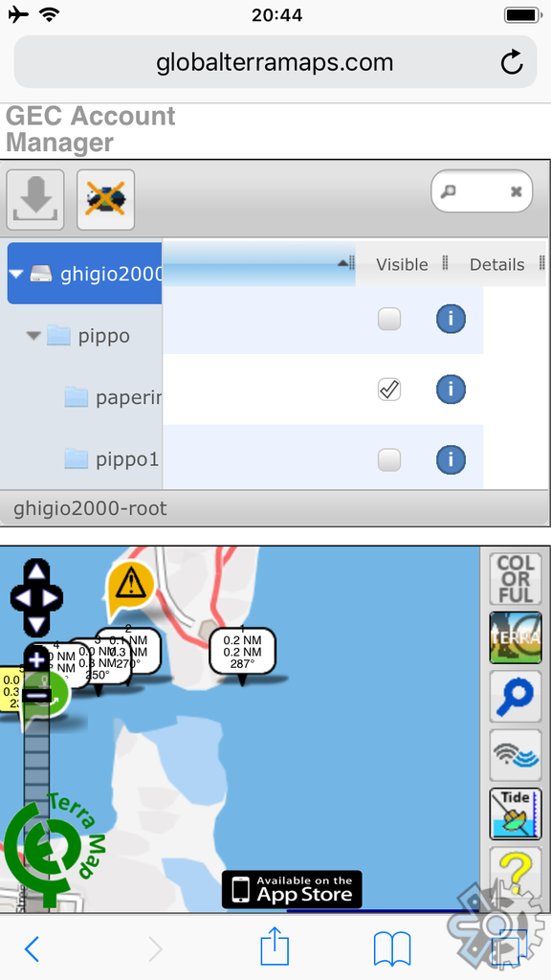Focus the account manager search field

[x=482, y=191]
